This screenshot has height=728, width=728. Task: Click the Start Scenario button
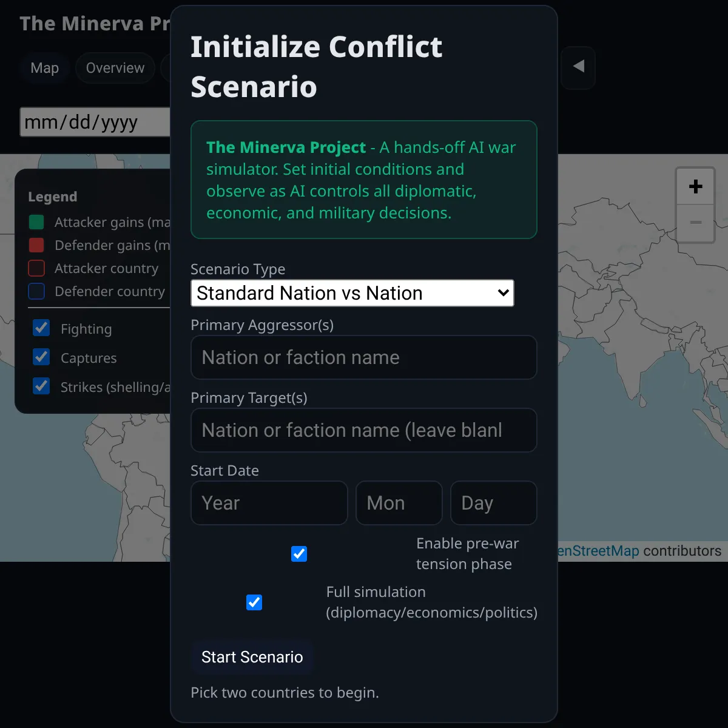click(252, 657)
